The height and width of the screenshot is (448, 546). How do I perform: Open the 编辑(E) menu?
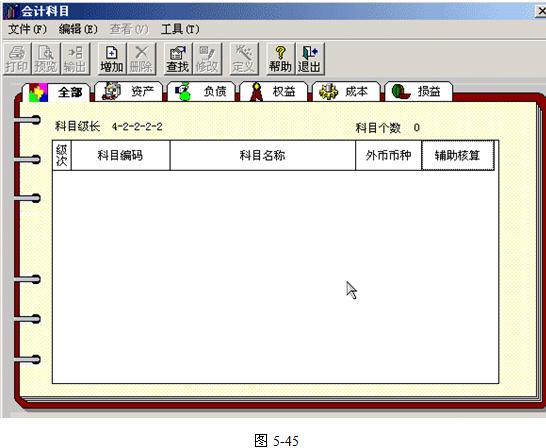(x=78, y=29)
